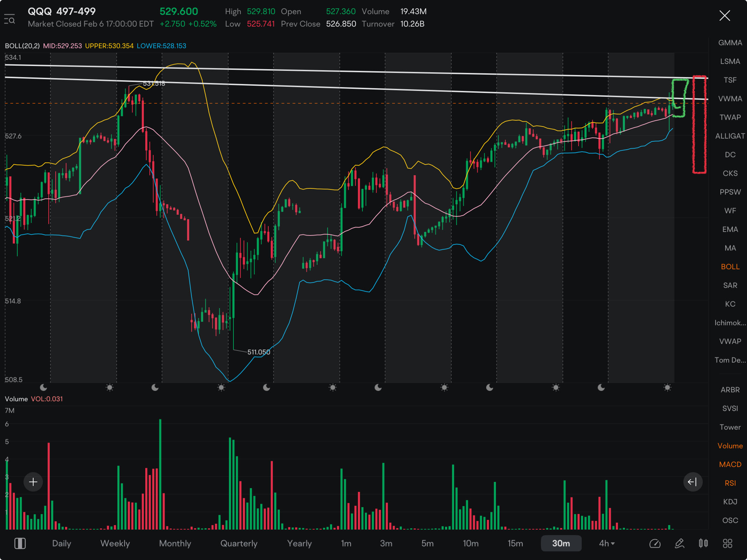This screenshot has height=560, width=747.
Task: Enable the VWMA indicator
Action: 730,99
